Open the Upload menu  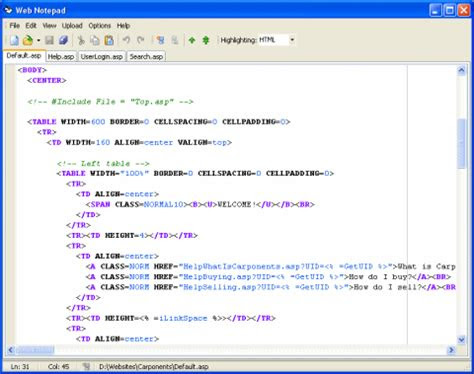pos(72,26)
